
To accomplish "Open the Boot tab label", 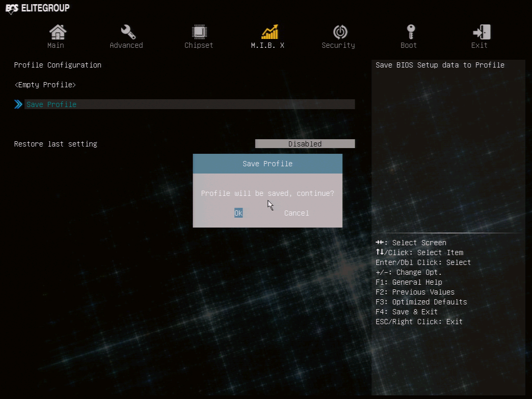I will pyautogui.click(x=408, y=45).
